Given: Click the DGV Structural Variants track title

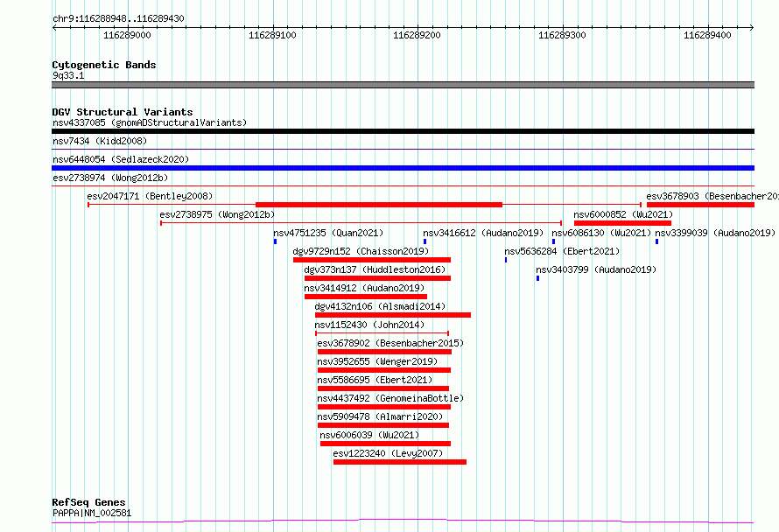Looking at the screenshot, I should [123, 112].
